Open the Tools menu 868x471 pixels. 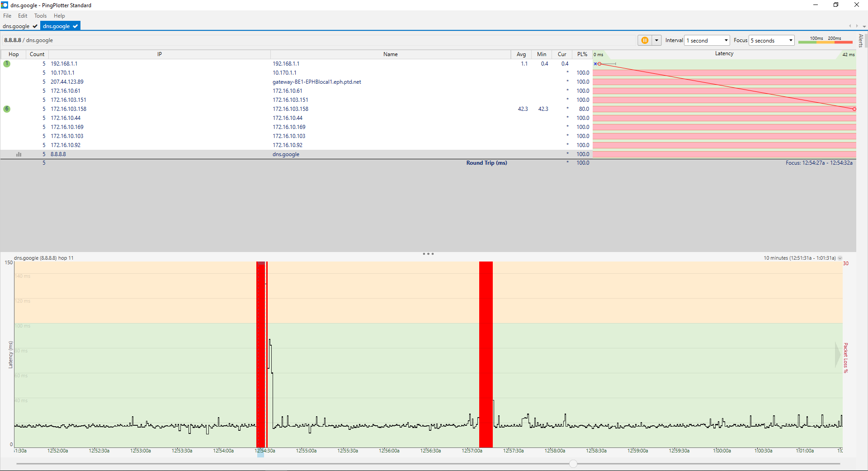point(40,16)
